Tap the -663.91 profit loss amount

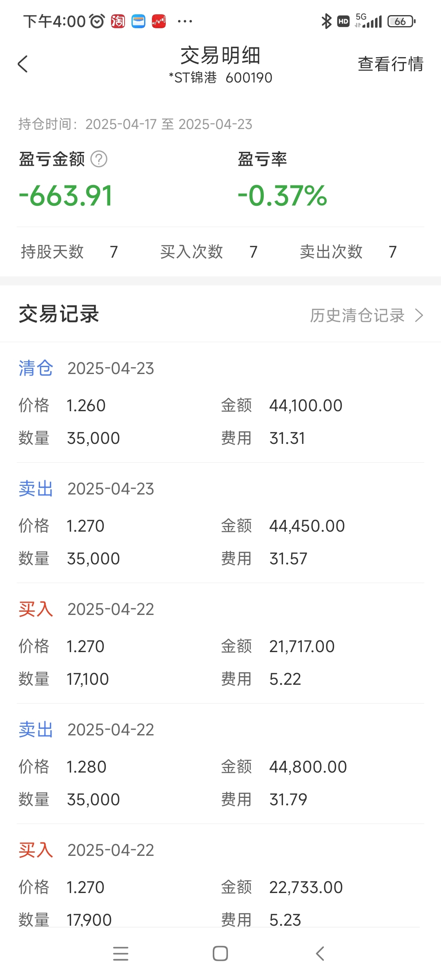[66, 196]
